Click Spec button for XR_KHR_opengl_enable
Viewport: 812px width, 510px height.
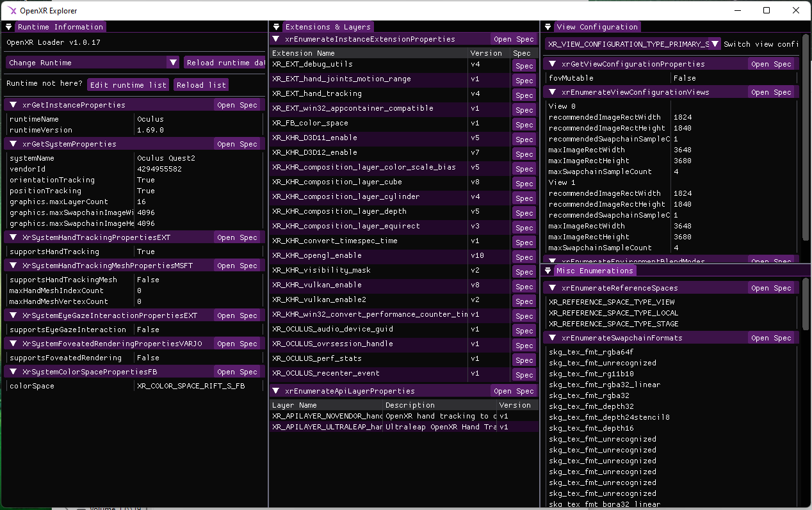(524, 257)
